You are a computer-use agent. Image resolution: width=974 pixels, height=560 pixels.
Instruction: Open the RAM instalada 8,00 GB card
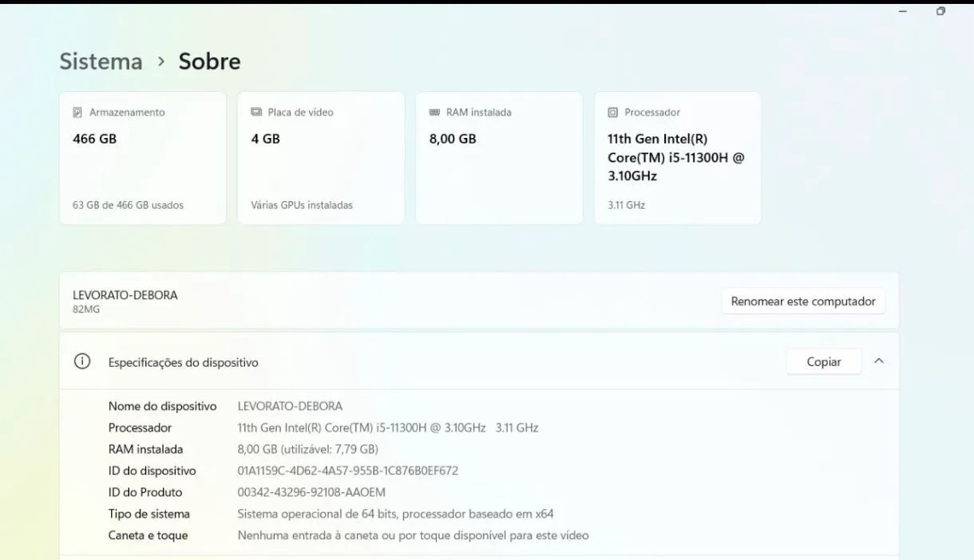[x=499, y=158]
